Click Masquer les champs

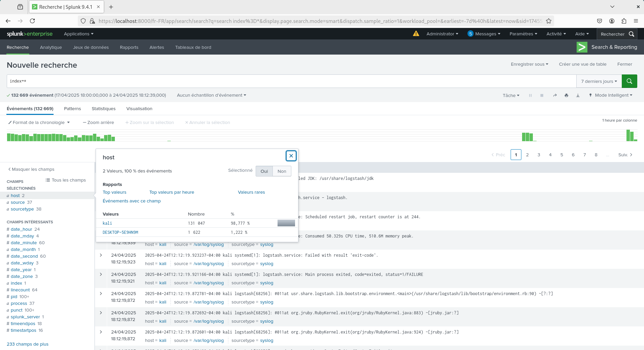coord(31,169)
